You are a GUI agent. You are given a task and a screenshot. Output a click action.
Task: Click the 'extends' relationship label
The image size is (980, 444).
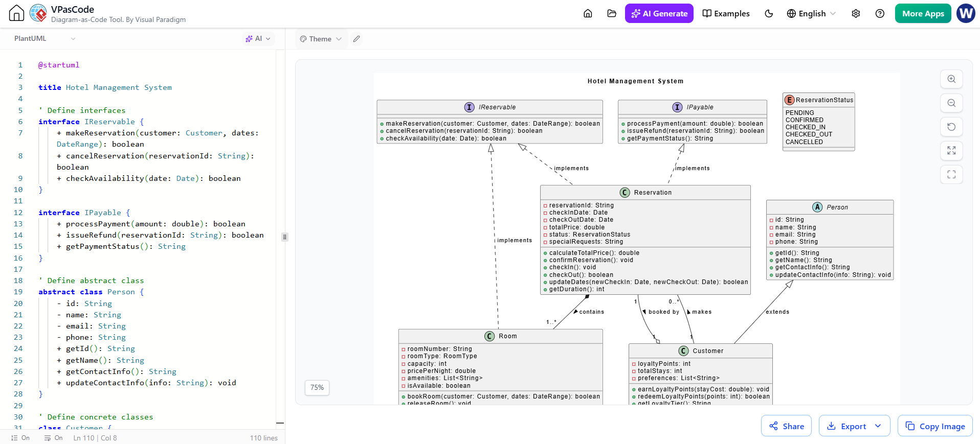777,312
